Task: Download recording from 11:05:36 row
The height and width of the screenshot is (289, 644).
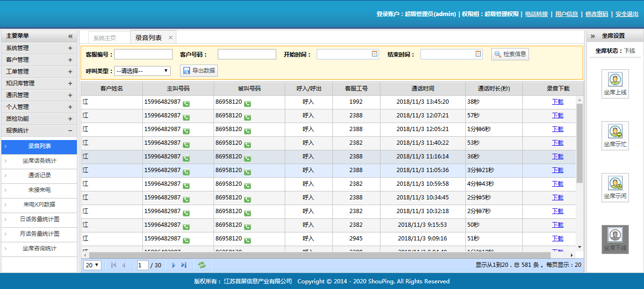Action: coord(558,170)
